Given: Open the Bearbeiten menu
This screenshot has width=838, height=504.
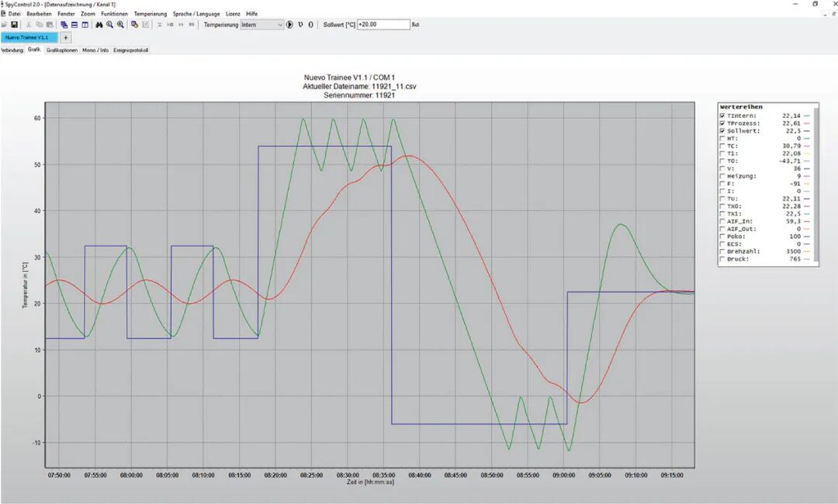Looking at the screenshot, I should [x=39, y=14].
